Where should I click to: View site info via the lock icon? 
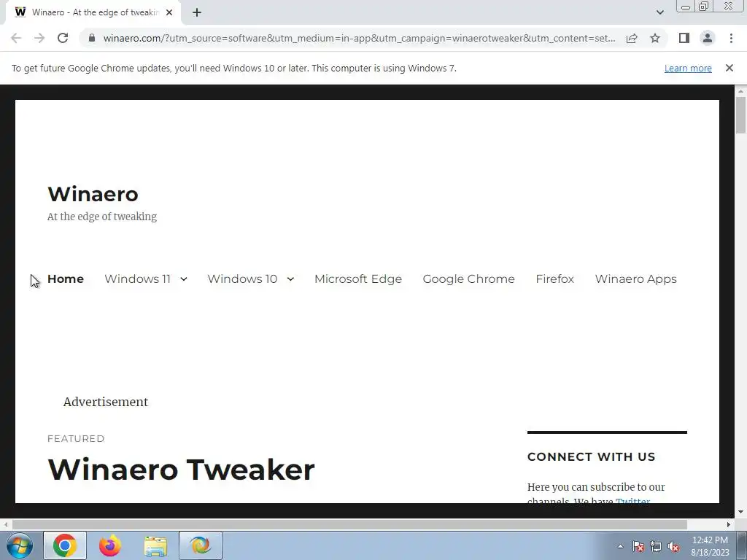tap(92, 38)
